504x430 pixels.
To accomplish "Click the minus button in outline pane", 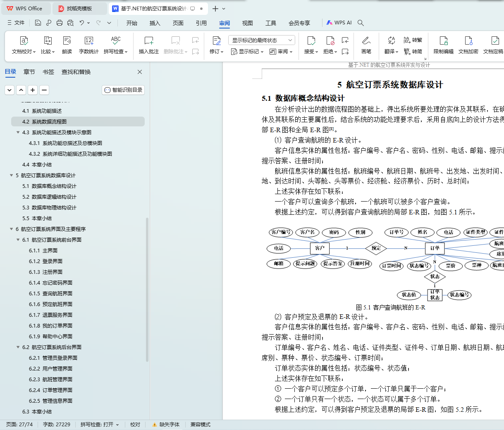I will pyautogui.click(x=44, y=90).
